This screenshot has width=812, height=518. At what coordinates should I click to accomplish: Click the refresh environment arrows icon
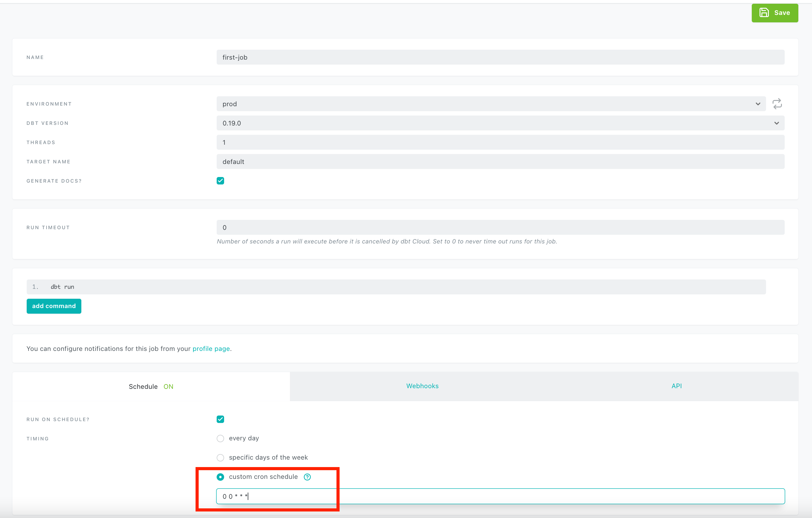pos(777,104)
